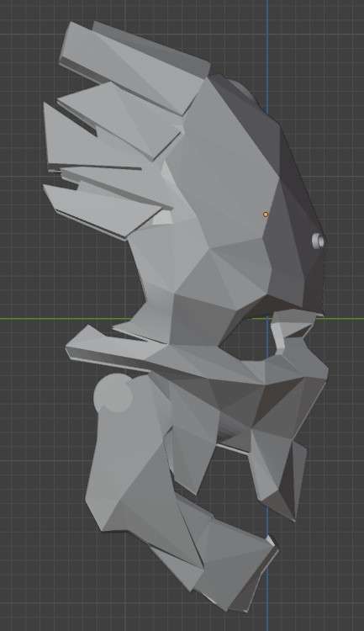
Task: Select the dark pointed fang piece
Action: (x=280, y=475)
